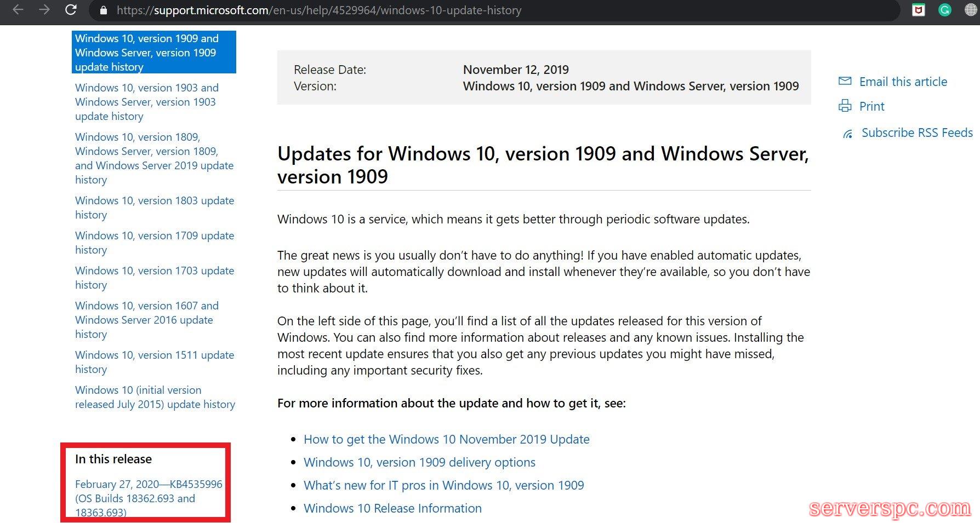This screenshot has height=523, width=980.
Task: Open the Grammarly extension icon
Action: click(x=945, y=10)
